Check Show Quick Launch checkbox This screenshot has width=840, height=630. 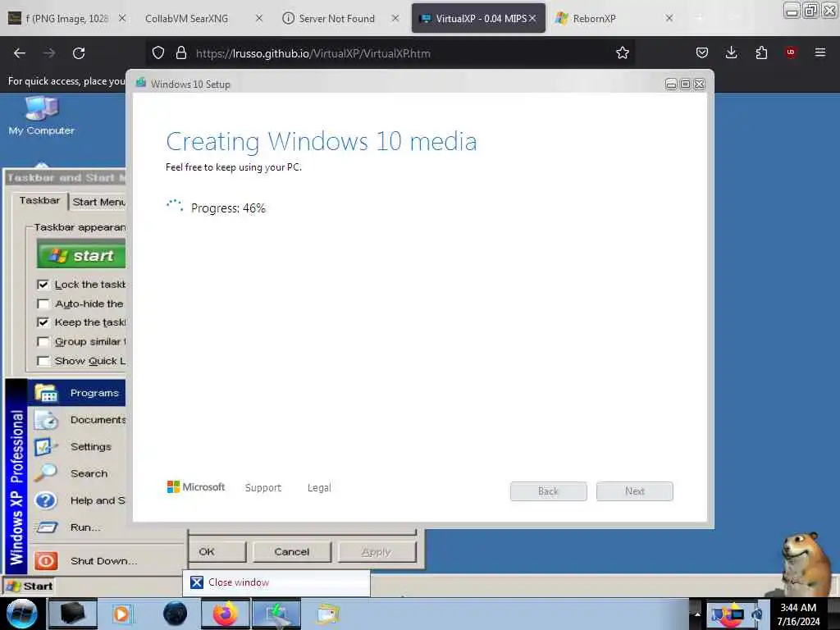pyautogui.click(x=43, y=361)
